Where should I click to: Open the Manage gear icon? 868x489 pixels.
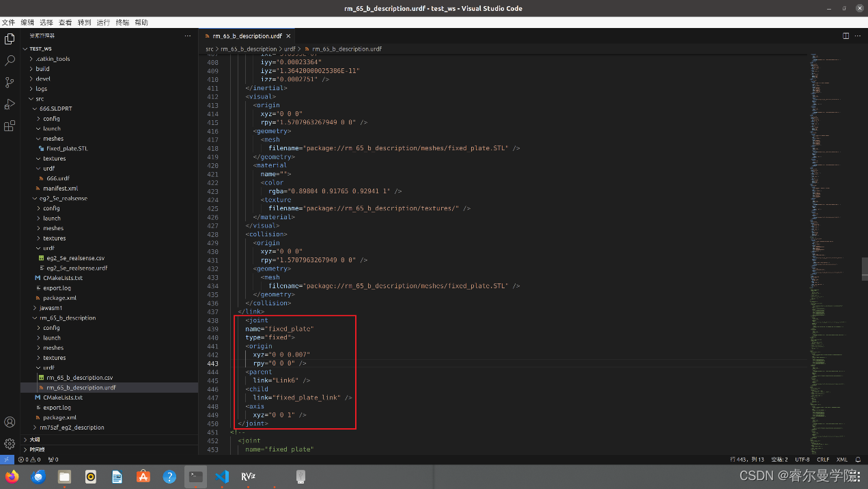(x=10, y=444)
